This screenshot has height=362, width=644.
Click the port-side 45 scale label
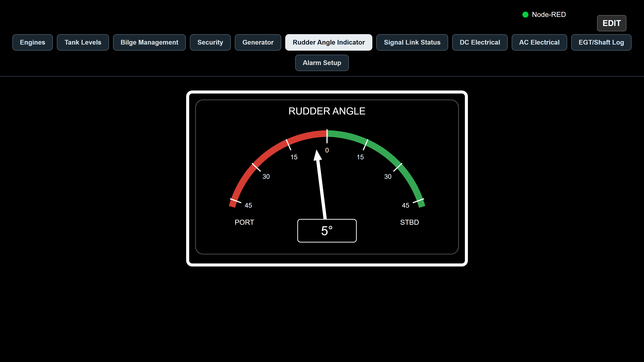pyautogui.click(x=248, y=205)
